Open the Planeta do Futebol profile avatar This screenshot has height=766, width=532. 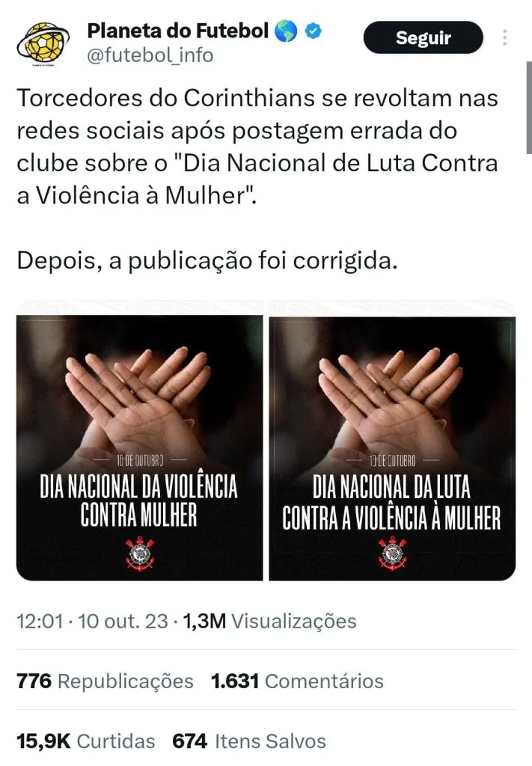click(43, 44)
